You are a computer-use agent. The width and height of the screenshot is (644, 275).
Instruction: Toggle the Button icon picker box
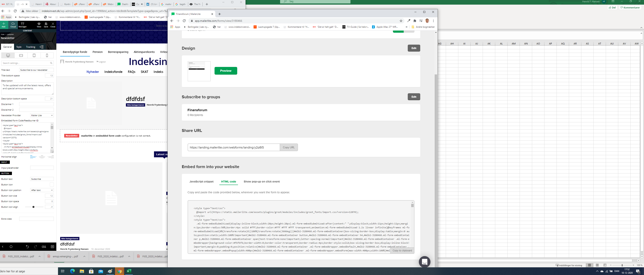coord(52,184)
